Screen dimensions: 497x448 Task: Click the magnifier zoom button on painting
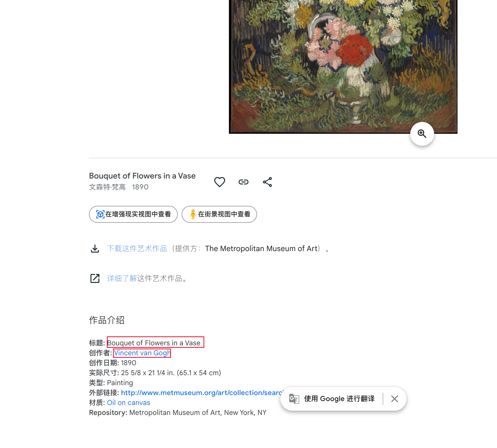pos(422,134)
